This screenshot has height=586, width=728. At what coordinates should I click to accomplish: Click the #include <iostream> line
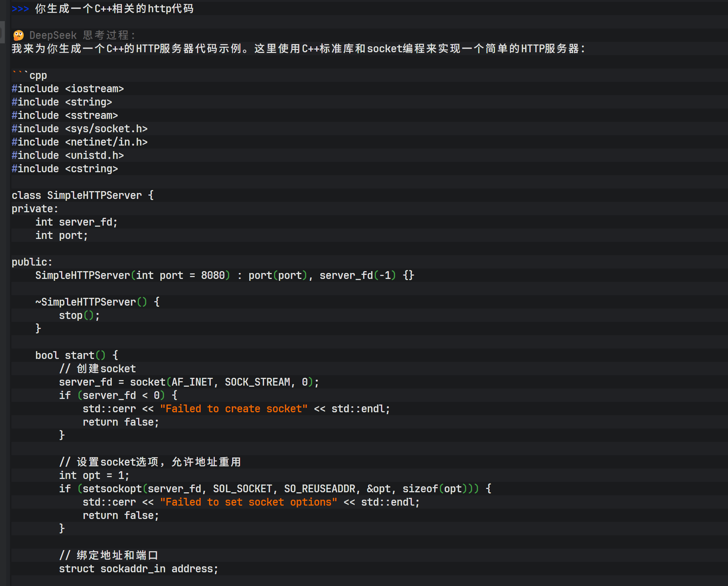pos(67,89)
